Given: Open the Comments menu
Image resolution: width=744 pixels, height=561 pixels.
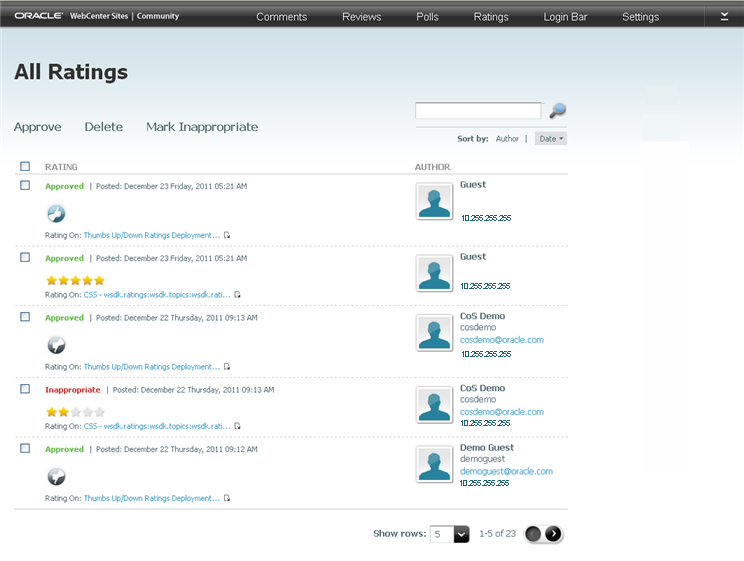Looking at the screenshot, I should click(281, 17).
